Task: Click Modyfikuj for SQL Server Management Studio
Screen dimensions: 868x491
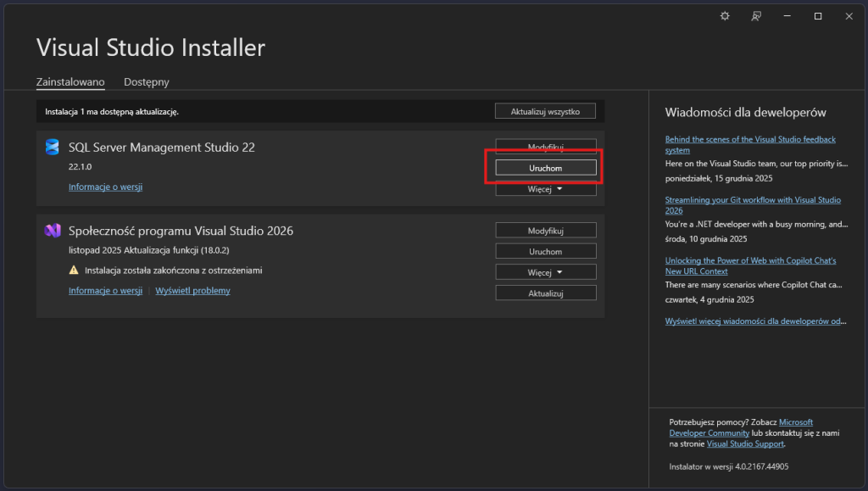Action: pos(545,147)
